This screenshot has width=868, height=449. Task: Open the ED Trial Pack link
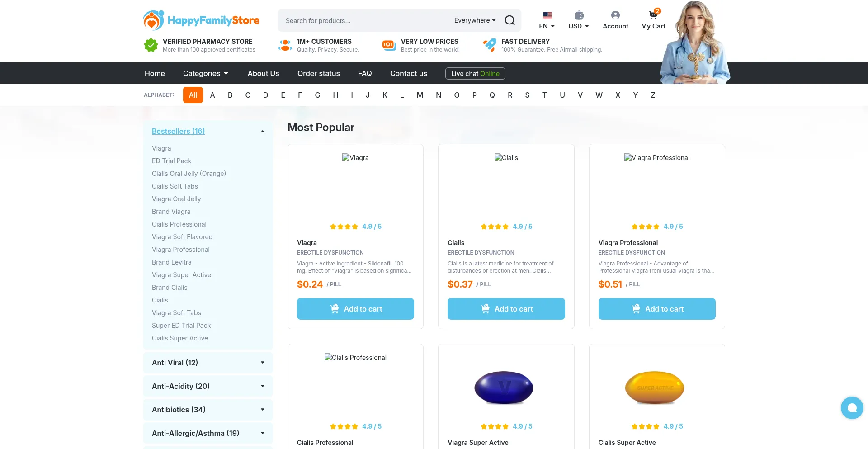click(x=171, y=161)
